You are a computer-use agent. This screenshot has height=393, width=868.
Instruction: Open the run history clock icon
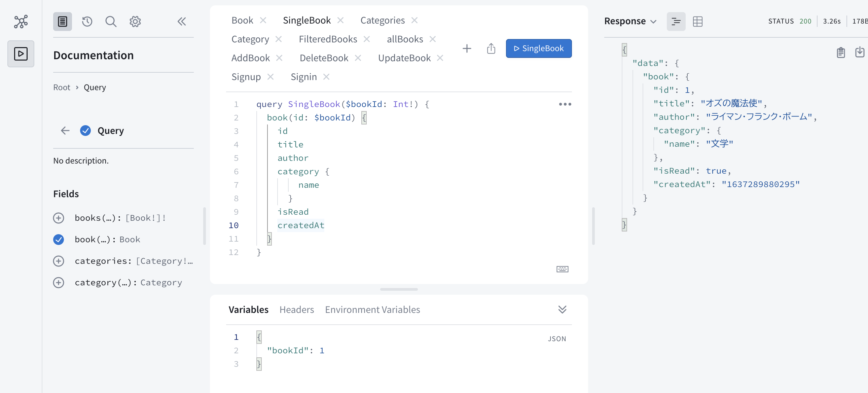point(87,22)
